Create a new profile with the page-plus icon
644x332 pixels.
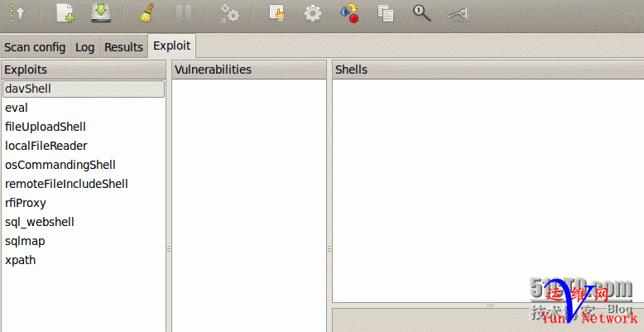pyautogui.click(x=65, y=13)
